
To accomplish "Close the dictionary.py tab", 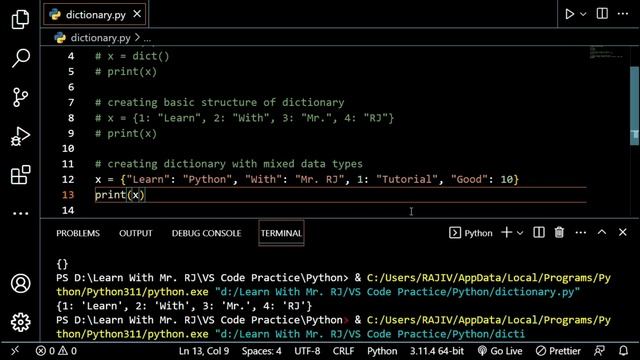I will point(137,14).
